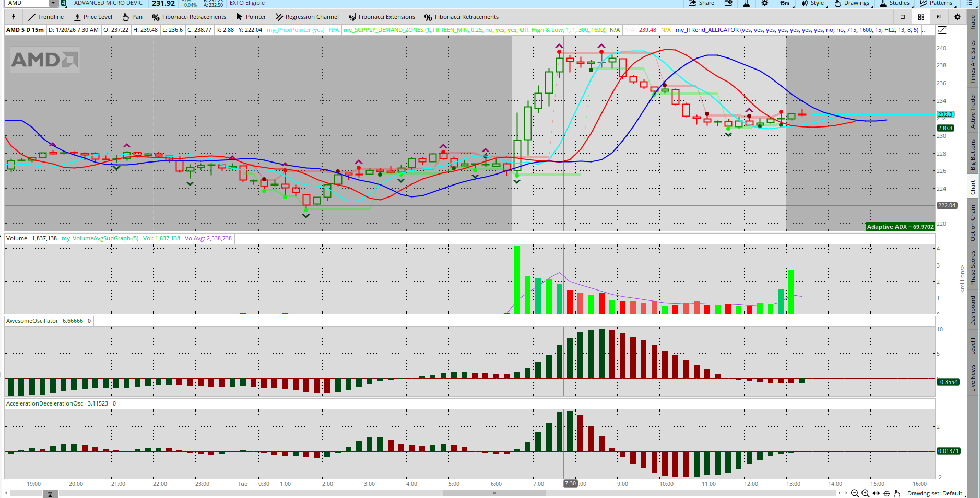Expand the Drawing set: Default menu
The width and height of the screenshot is (980, 498).
point(935,493)
